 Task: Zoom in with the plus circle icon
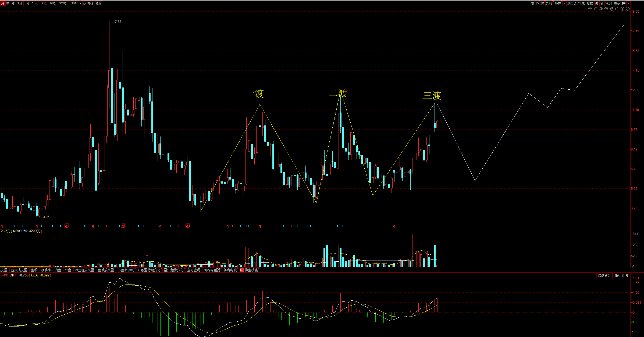(x=622, y=9)
